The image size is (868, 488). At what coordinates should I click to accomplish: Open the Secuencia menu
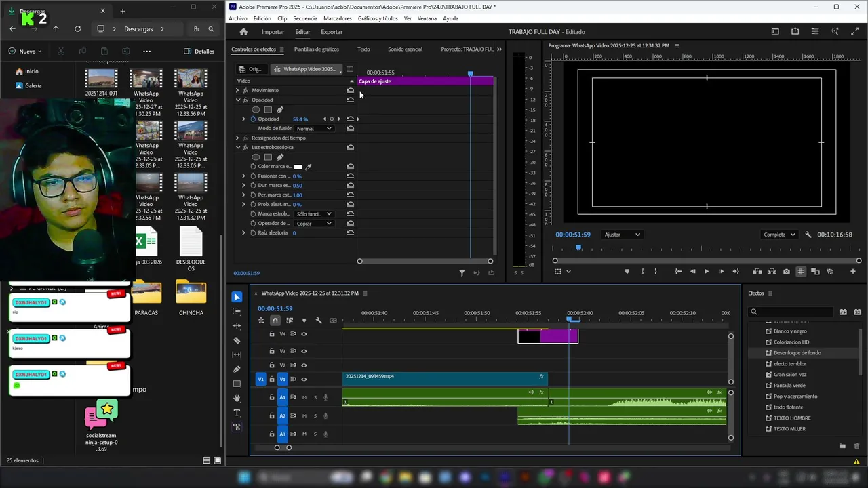305,18
